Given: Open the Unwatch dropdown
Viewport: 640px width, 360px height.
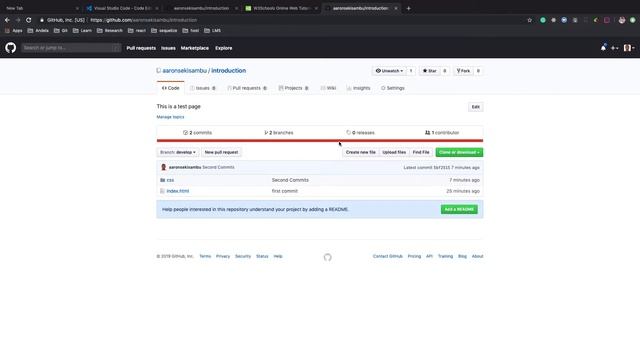Looking at the screenshot, I should point(389,71).
